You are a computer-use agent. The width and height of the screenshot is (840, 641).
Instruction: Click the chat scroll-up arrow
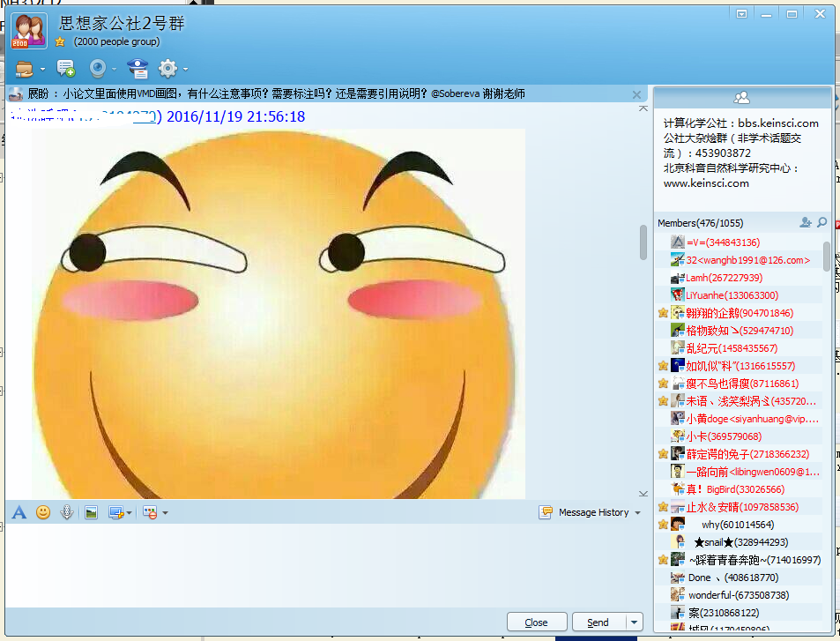pyautogui.click(x=643, y=108)
